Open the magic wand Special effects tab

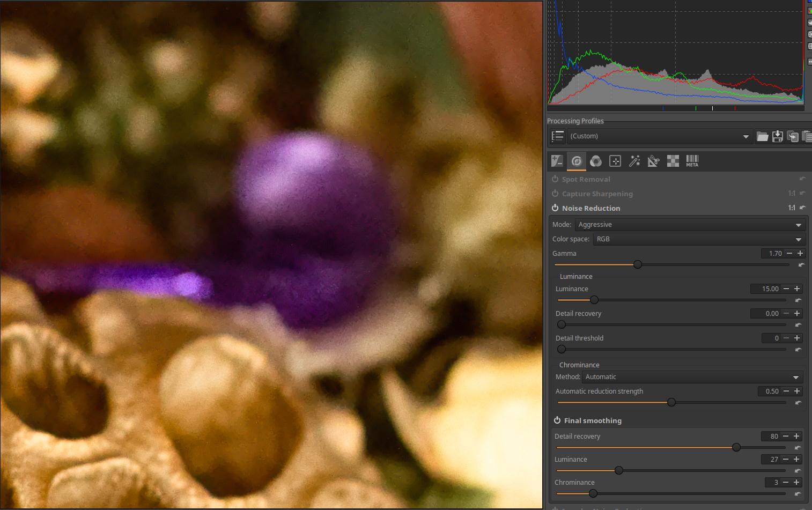tap(634, 161)
